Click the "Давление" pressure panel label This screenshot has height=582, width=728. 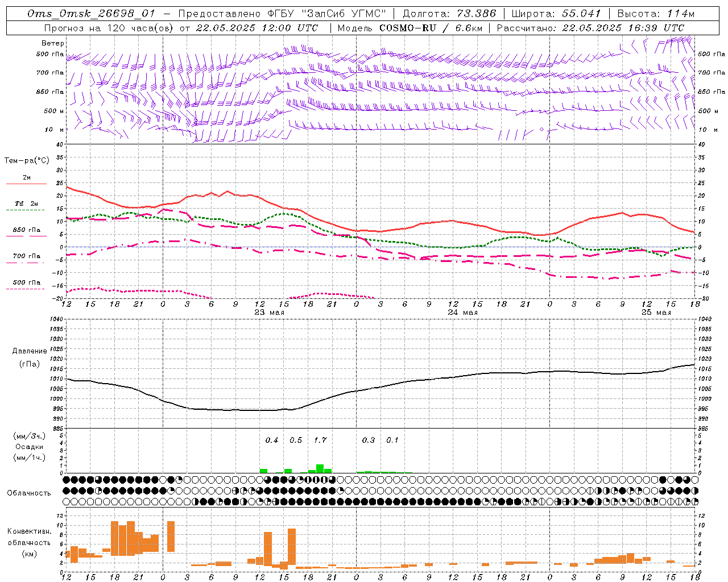30,351
